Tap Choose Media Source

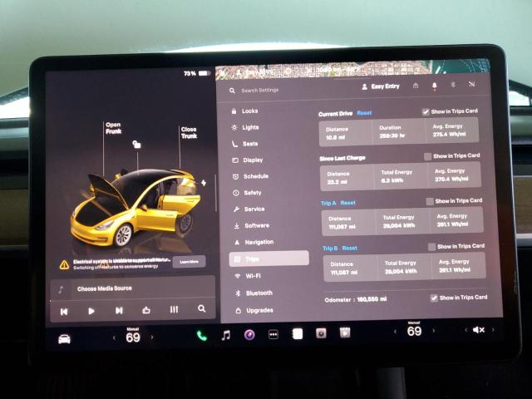pos(105,288)
